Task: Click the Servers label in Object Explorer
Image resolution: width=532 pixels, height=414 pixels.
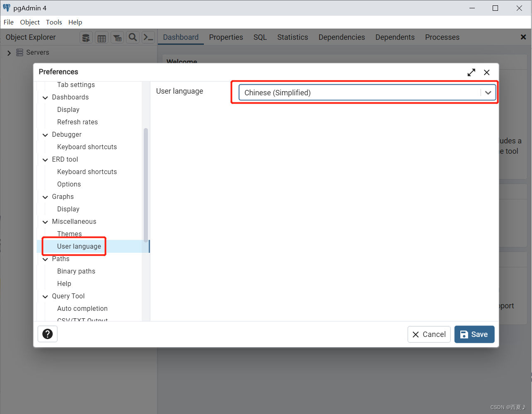Action: click(38, 53)
